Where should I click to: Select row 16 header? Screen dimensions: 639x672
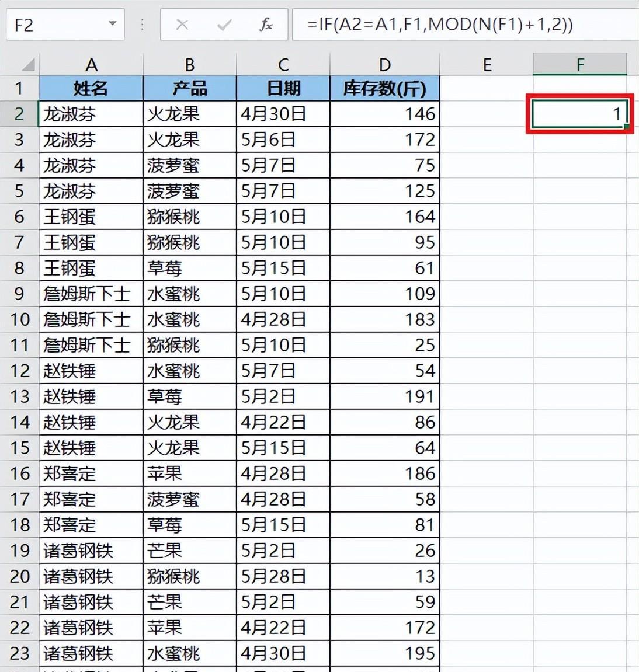[x=19, y=473]
